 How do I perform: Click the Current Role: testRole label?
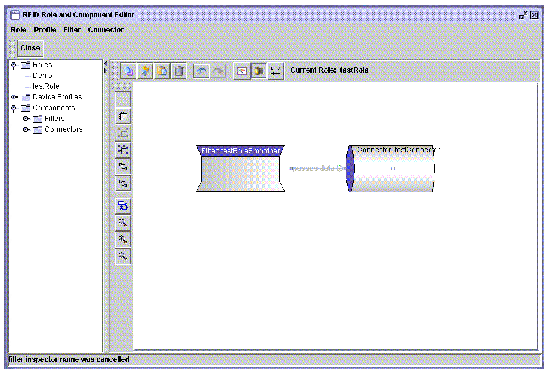pyautogui.click(x=329, y=70)
